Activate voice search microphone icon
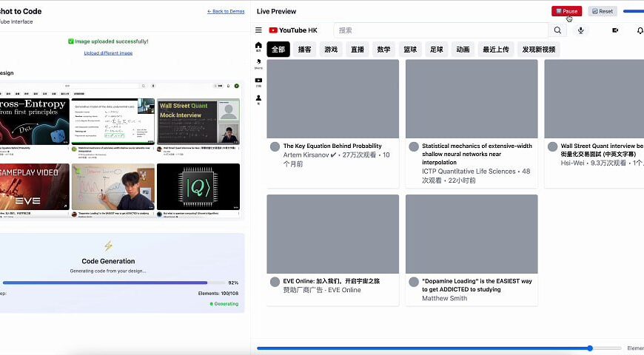The image size is (644, 355). click(x=581, y=30)
